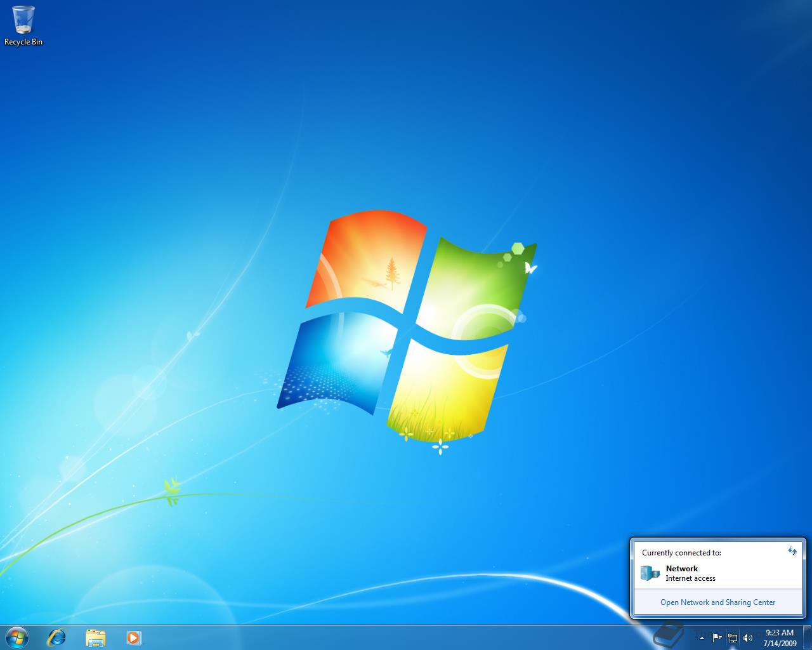Click the network tray icon
812x650 pixels.
[733, 637]
